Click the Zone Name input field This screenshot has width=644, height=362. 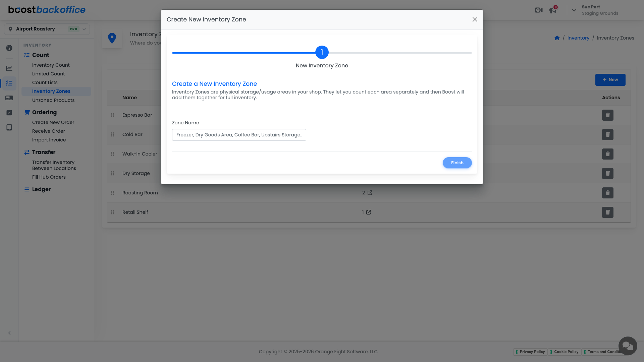(x=239, y=135)
